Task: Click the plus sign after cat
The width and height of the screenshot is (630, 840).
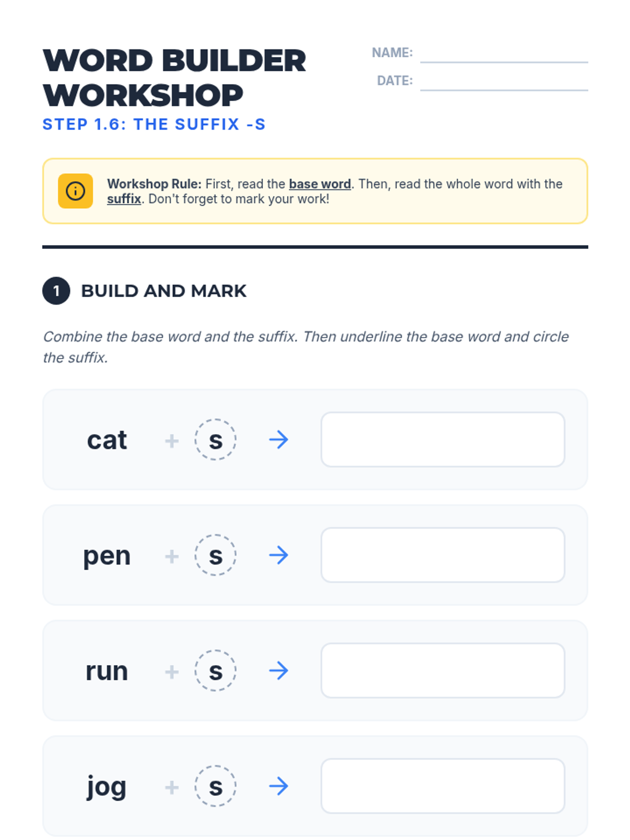Action: click(x=172, y=440)
